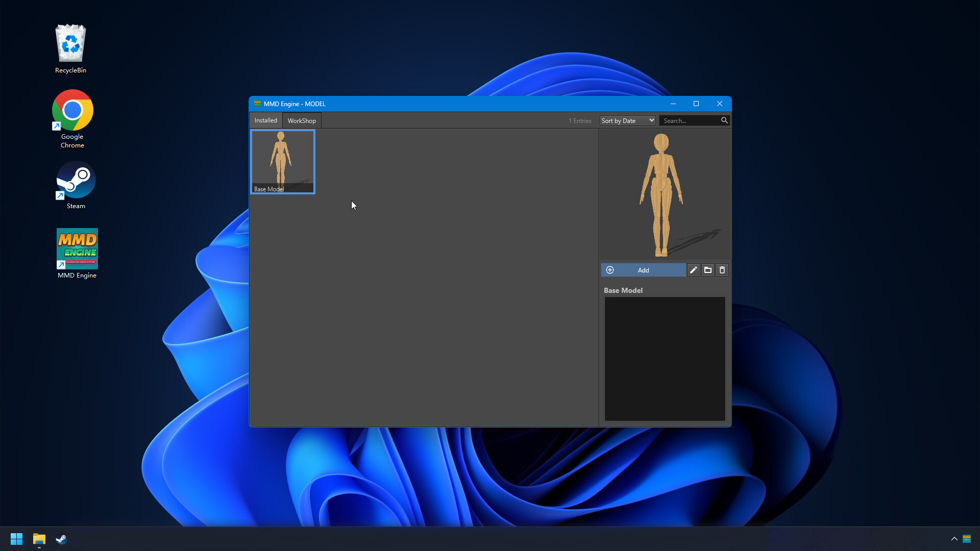Click the MMD Engine icon in the title bar
Screen dimensions: 980x551
coord(257,104)
